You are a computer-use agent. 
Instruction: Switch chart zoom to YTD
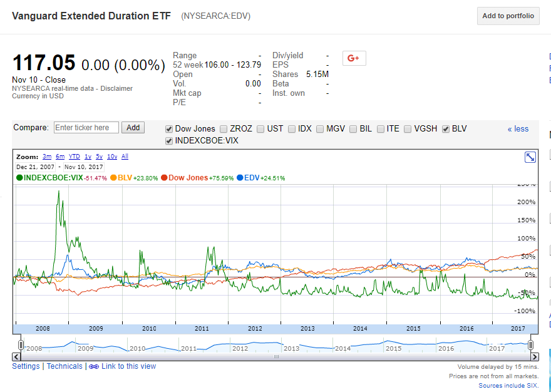point(74,157)
